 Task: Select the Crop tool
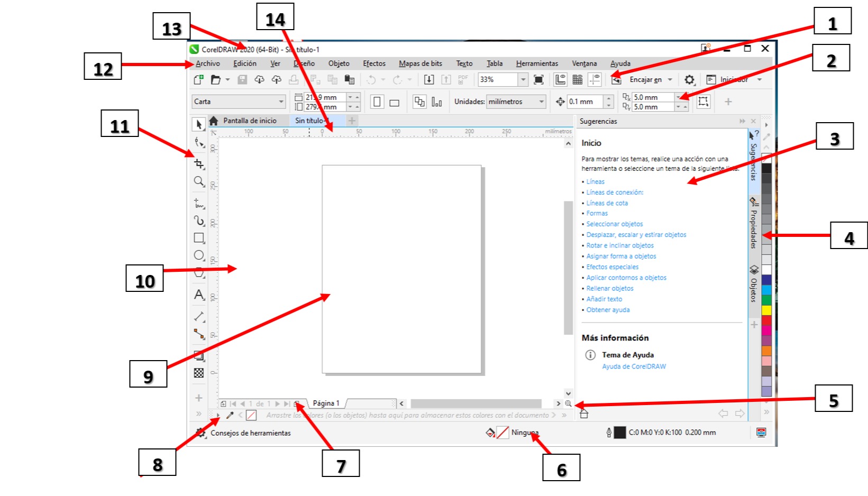199,163
